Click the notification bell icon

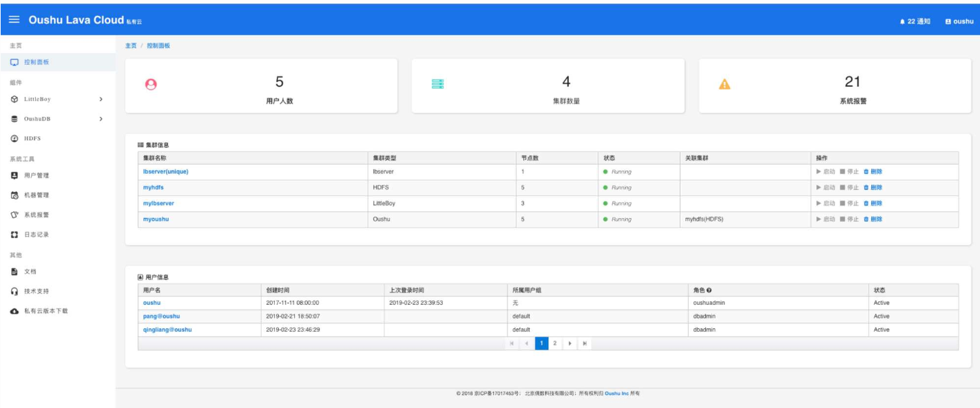click(902, 22)
